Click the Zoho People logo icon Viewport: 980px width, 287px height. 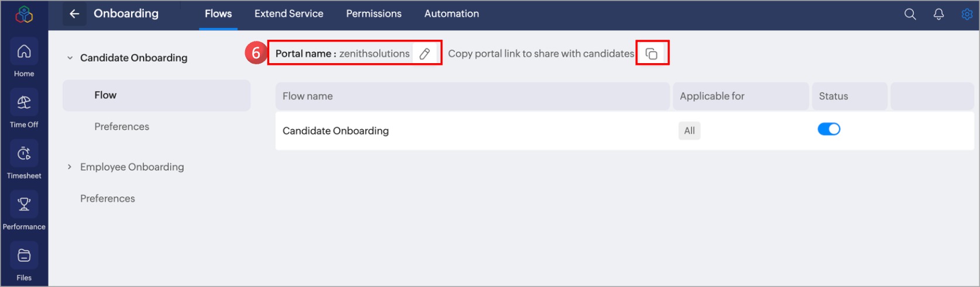(24, 14)
